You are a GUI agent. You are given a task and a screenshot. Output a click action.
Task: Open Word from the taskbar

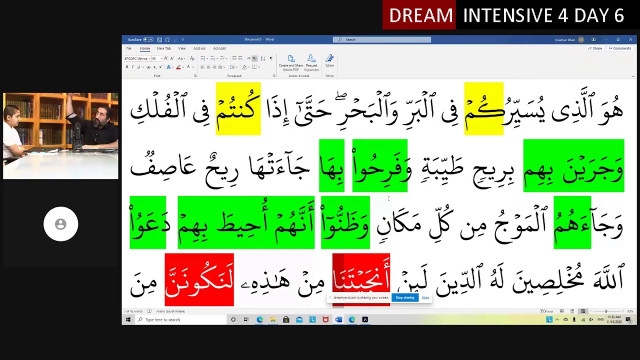(x=338, y=320)
